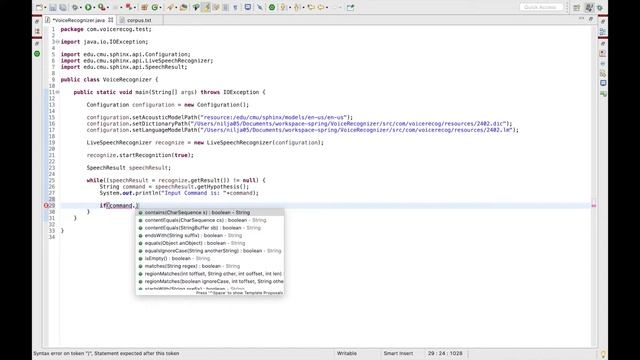Select contains(CharSequence s) proposal
This screenshot has width=640, height=360.
(210, 213)
